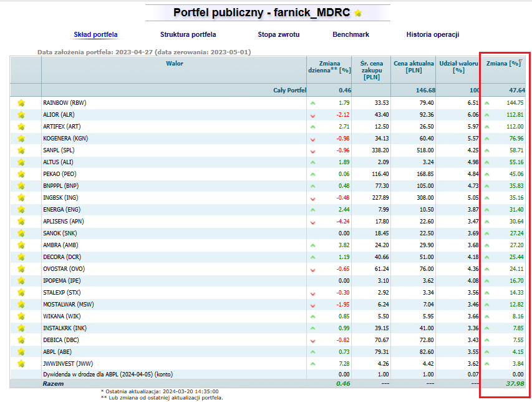Click the 7.28 daily change for JWWINVEST
This screenshot has width=532, height=402.
(344, 364)
